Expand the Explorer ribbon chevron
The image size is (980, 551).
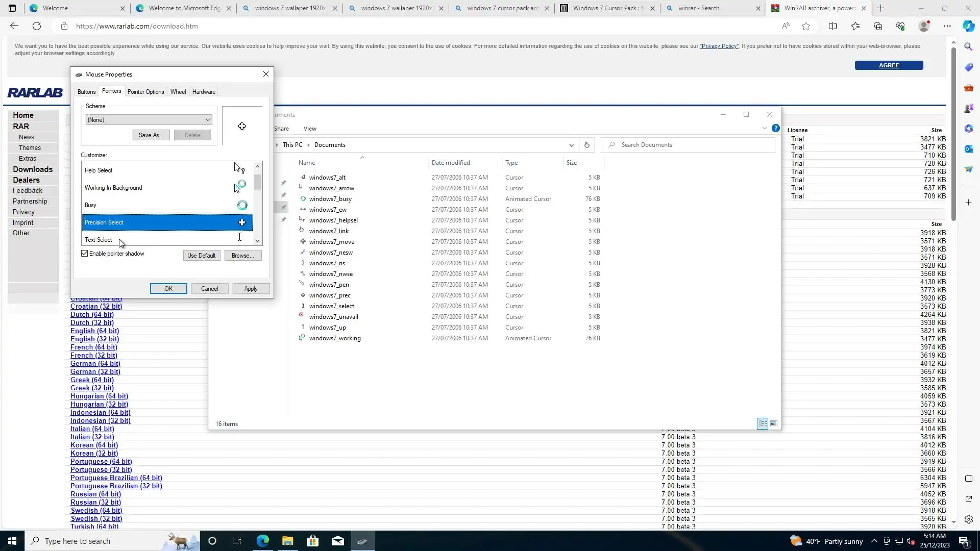(x=764, y=129)
